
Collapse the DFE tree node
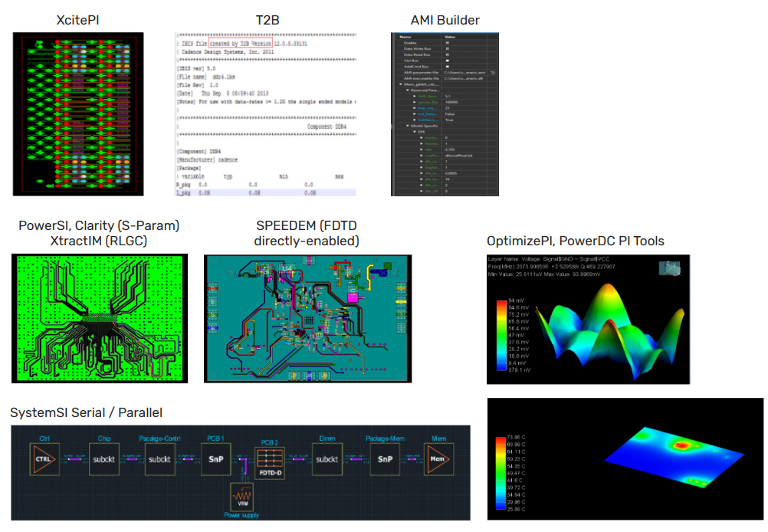click(x=415, y=132)
